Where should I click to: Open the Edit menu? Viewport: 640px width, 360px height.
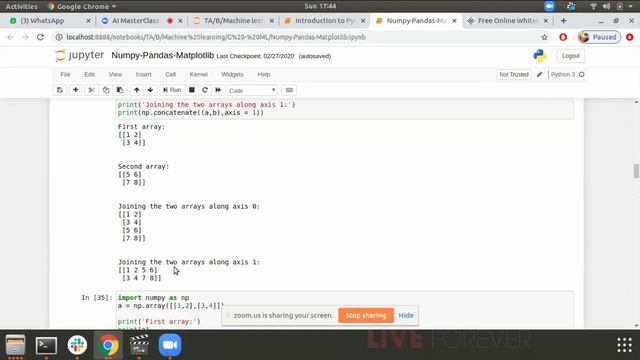89,74
